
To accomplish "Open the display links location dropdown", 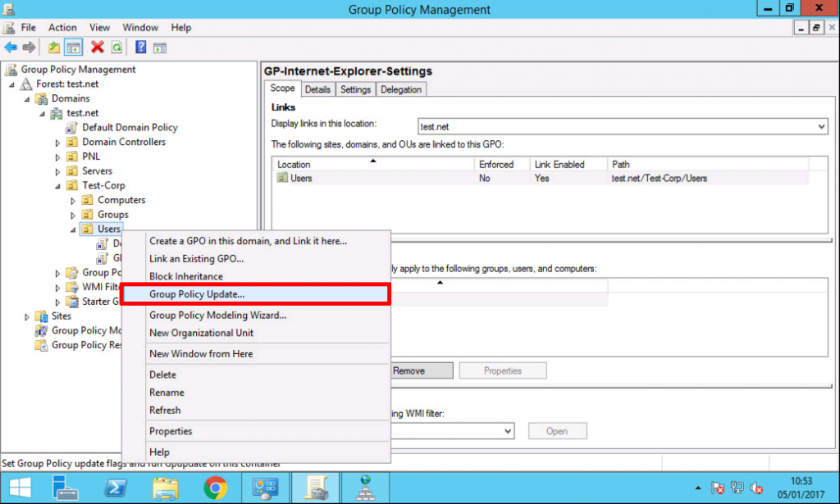I will (820, 126).
